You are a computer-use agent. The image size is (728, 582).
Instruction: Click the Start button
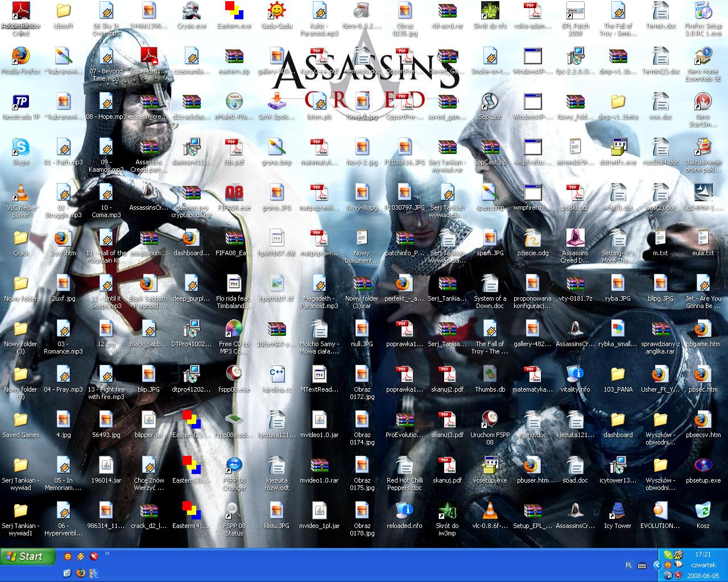click(28, 556)
